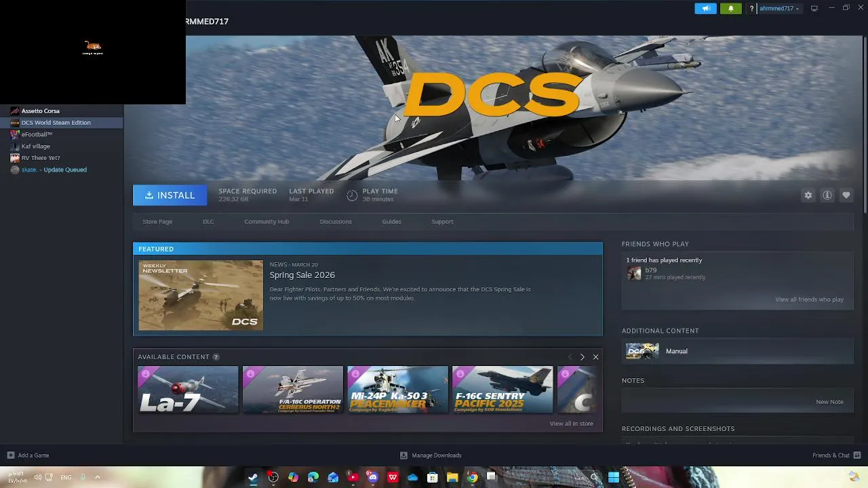The width and height of the screenshot is (868, 488).
Task: Open the La-7 DLC thumbnail
Action: (188, 390)
